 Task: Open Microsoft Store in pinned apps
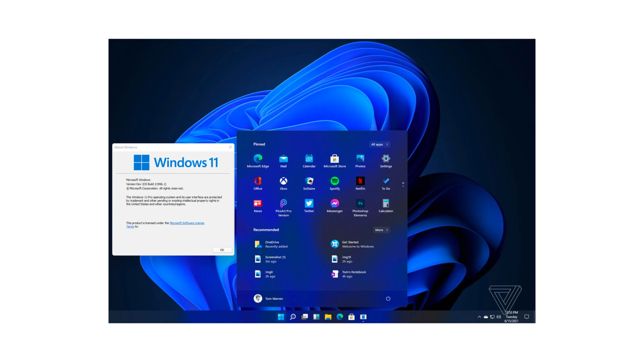tap(334, 161)
